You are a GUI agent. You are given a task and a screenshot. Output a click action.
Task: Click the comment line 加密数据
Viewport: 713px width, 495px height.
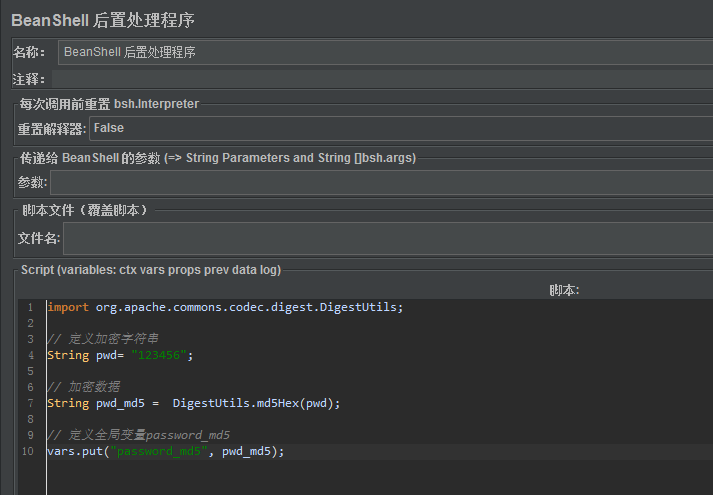click(84, 387)
